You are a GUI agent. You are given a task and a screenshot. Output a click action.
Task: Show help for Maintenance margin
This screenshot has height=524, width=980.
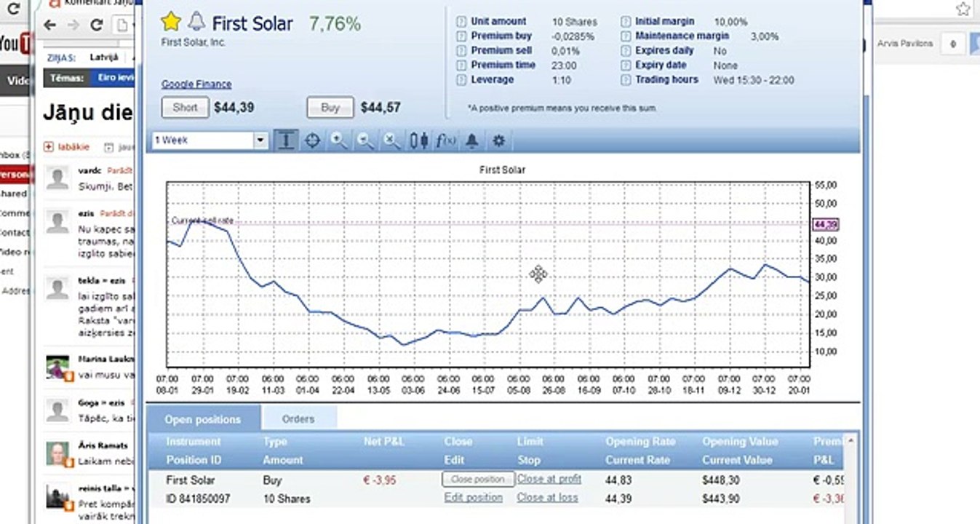626,36
